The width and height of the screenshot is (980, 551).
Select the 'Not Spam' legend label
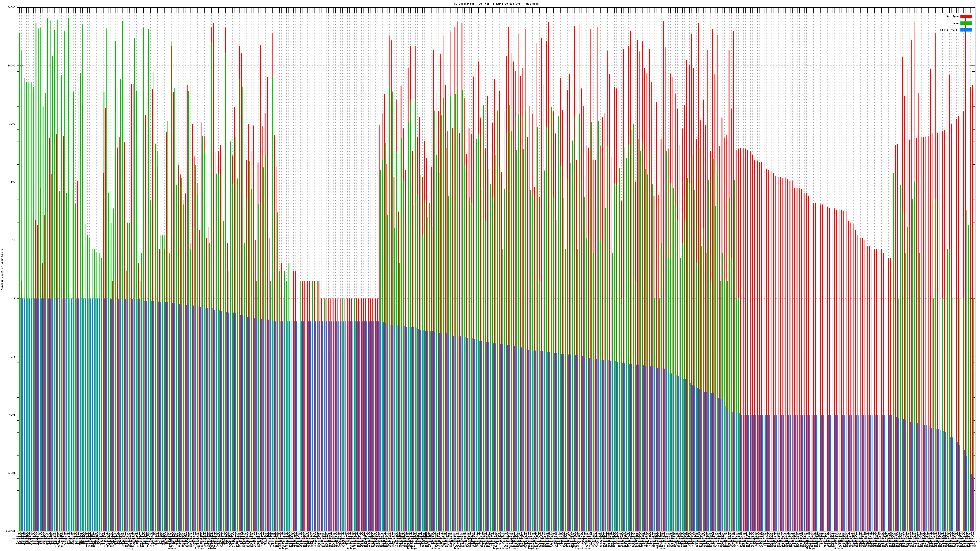[x=953, y=16]
